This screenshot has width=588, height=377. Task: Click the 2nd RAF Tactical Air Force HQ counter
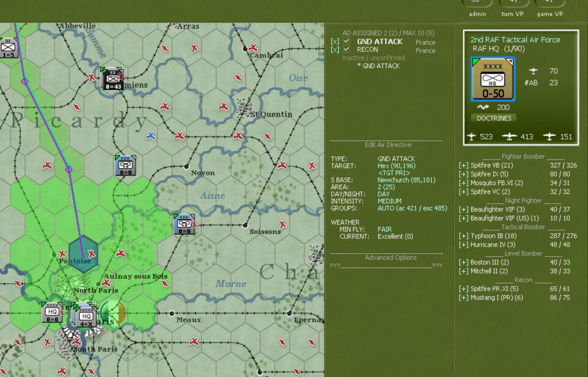tap(493, 79)
